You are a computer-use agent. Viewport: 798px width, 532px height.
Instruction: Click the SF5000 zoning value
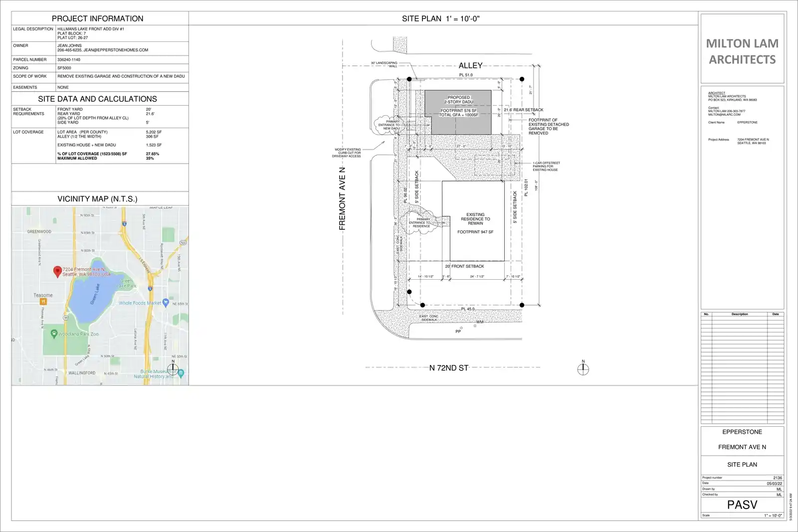64,68
